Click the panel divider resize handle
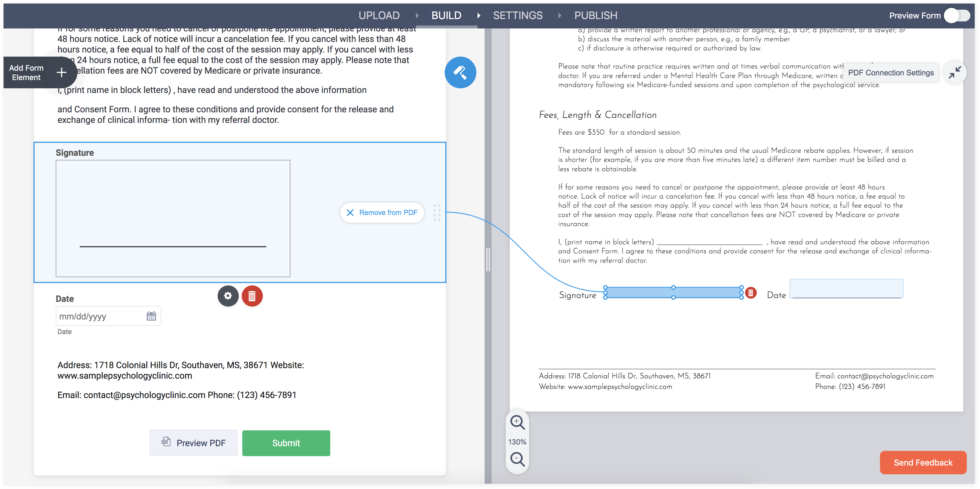The width and height of the screenshot is (980, 489). (488, 259)
